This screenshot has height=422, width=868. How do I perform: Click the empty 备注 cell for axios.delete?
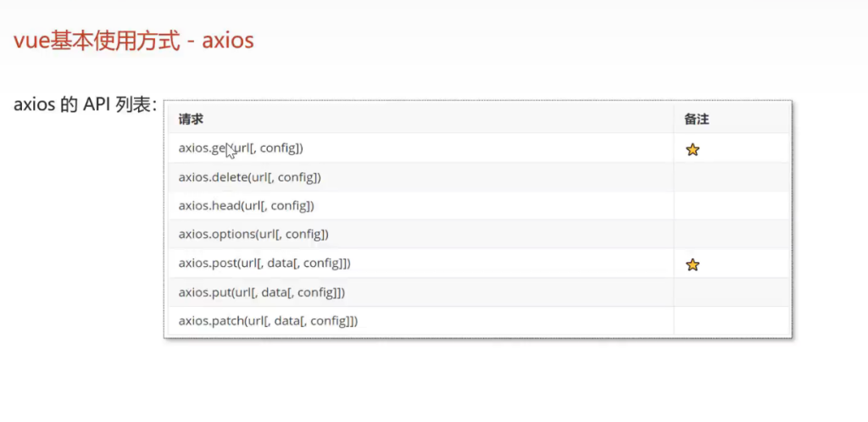pos(731,177)
